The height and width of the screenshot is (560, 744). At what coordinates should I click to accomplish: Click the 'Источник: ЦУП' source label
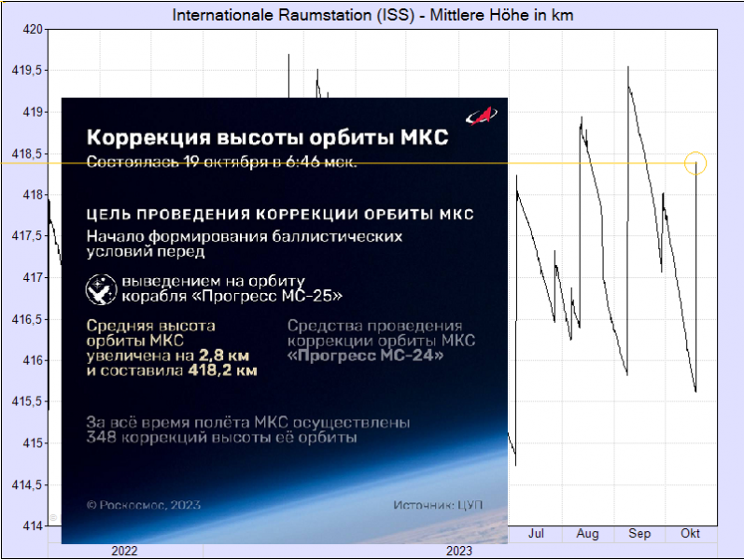439,504
